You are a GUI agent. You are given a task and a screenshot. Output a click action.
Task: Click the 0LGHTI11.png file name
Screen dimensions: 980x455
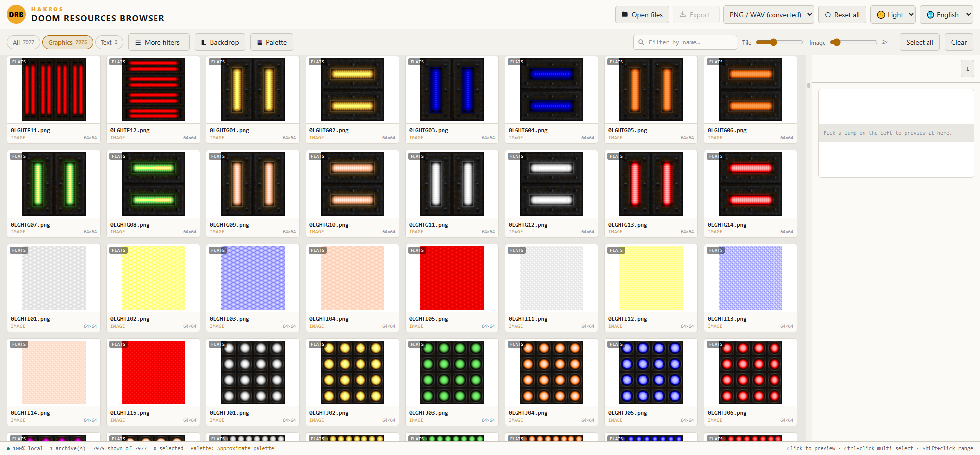tap(528, 319)
